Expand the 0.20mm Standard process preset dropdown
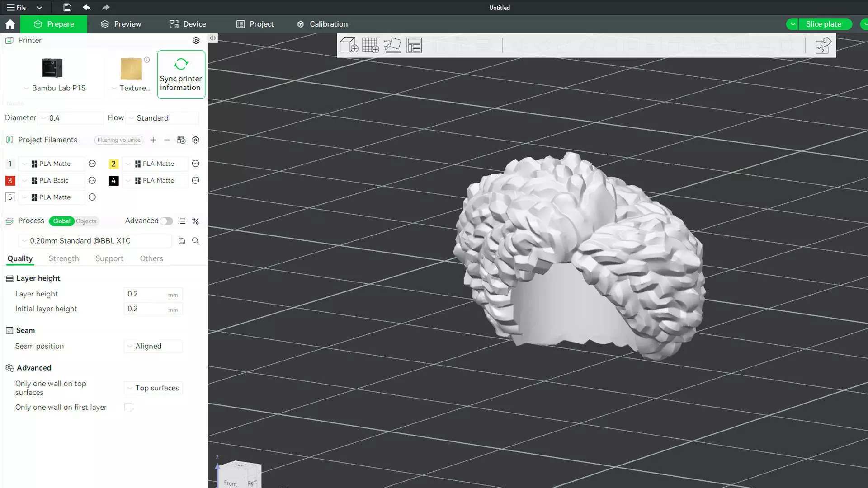 pyautogui.click(x=95, y=241)
